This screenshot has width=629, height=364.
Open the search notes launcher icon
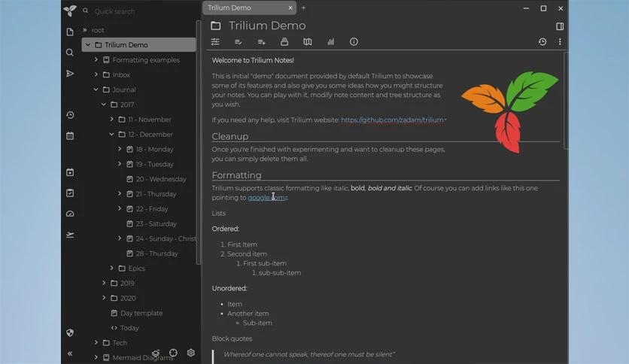[x=70, y=53]
